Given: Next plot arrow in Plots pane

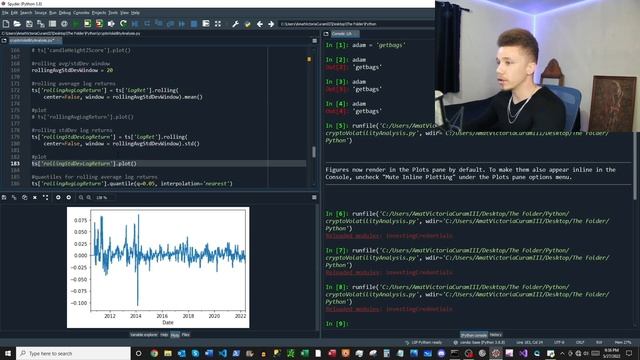Looking at the screenshot, I should pyautogui.click(x=69, y=198).
